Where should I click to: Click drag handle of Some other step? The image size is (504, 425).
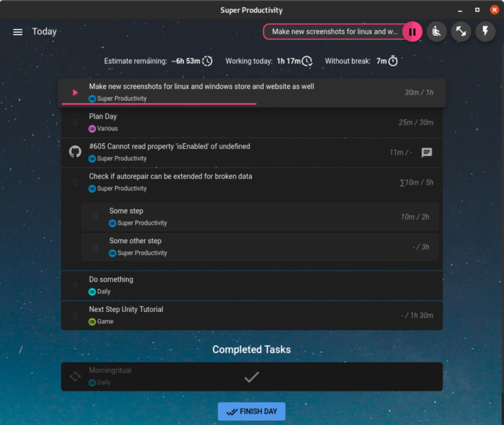pos(96,247)
